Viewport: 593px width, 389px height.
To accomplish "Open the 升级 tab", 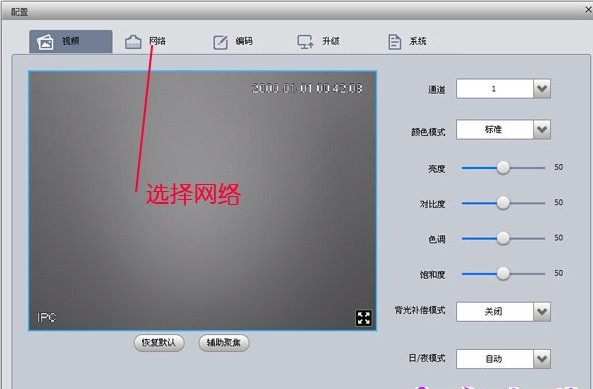I will [x=318, y=42].
